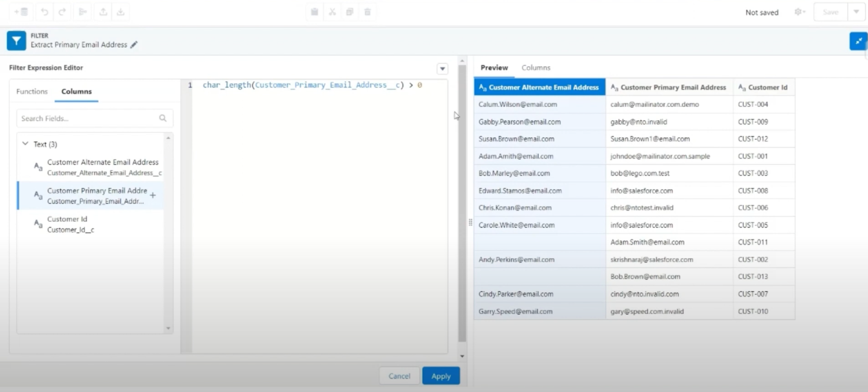868x392 pixels.
Task: Click the cindy@nto.invalid.com cell
Action: click(669, 294)
